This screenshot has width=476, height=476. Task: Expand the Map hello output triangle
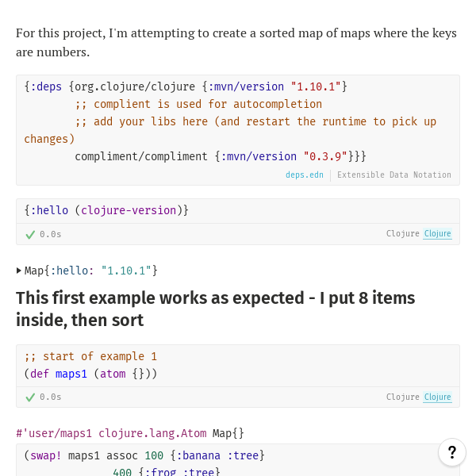click(x=19, y=271)
